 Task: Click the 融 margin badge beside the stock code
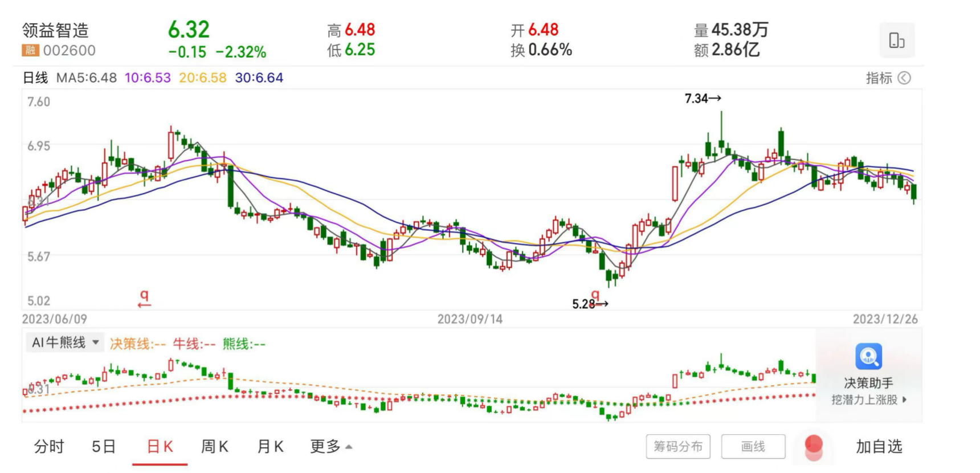coord(30,51)
